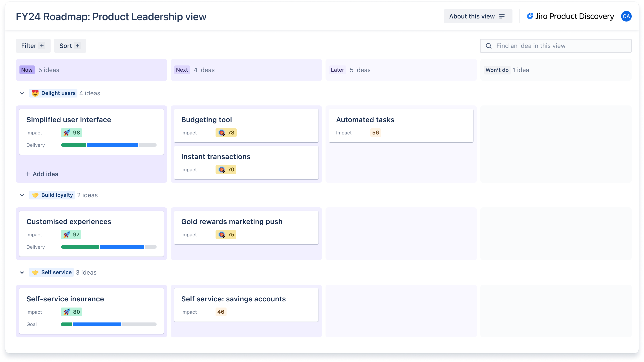This screenshot has height=362, width=644.
Task: Open About this view panel
Action: (478, 16)
